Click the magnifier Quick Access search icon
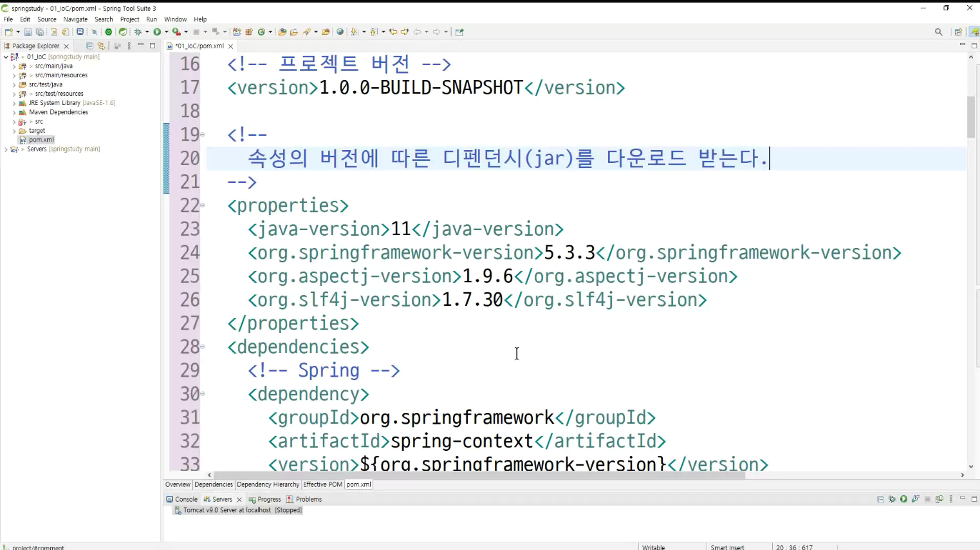The image size is (980, 550). point(939,32)
